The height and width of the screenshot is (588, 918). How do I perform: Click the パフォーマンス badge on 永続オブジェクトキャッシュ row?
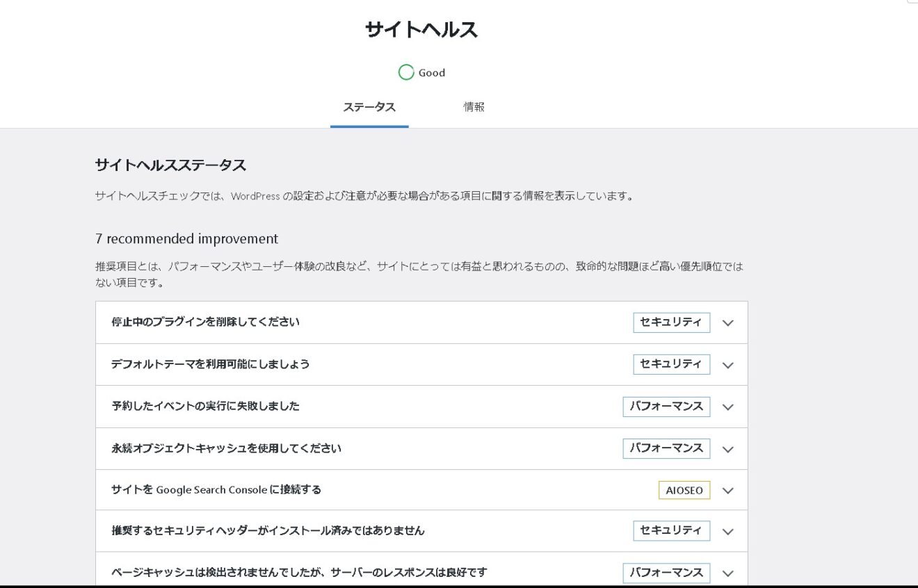pyautogui.click(x=666, y=448)
